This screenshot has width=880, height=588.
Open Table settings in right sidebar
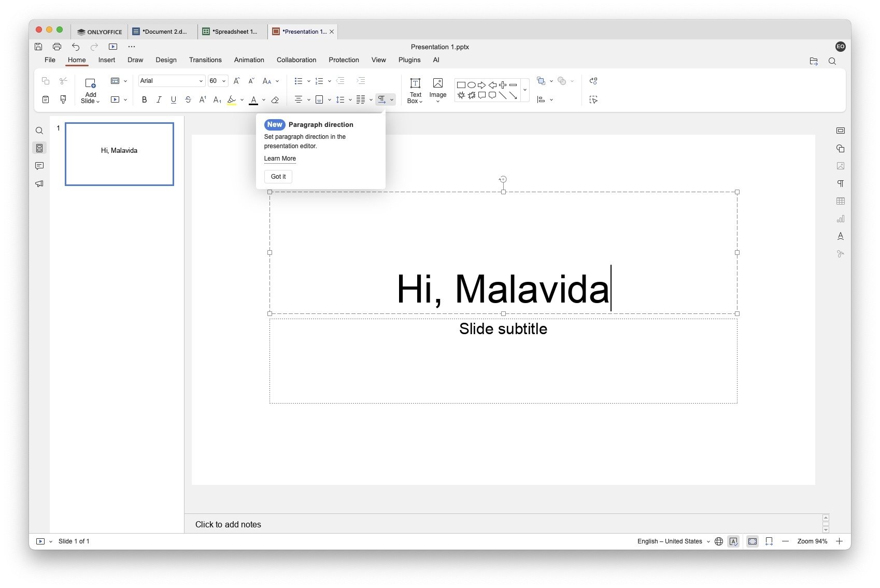pyautogui.click(x=840, y=201)
